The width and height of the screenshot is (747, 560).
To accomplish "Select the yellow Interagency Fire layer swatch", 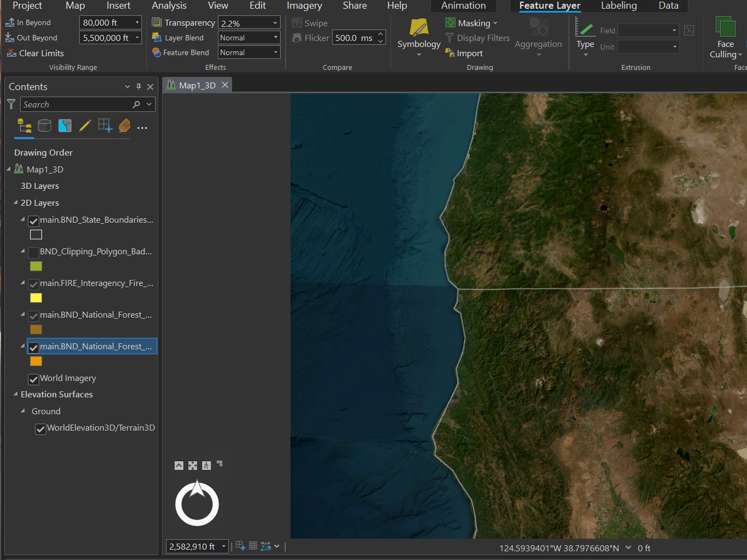I will click(35, 297).
